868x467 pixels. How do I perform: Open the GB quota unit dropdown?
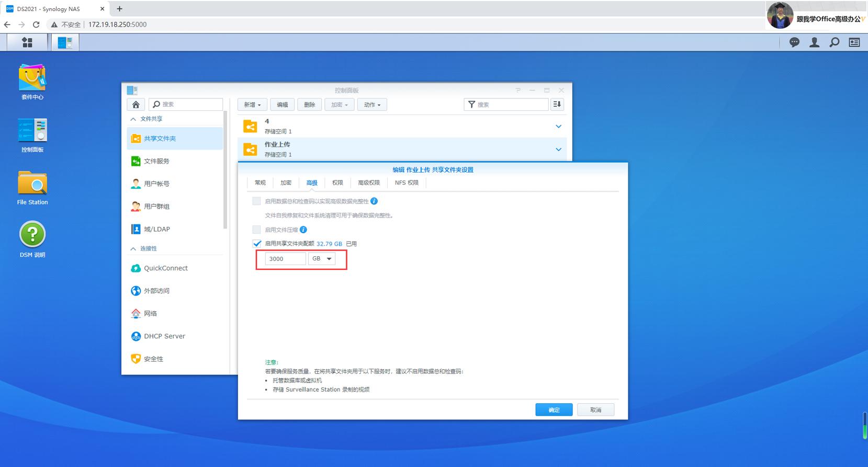tap(322, 259)
